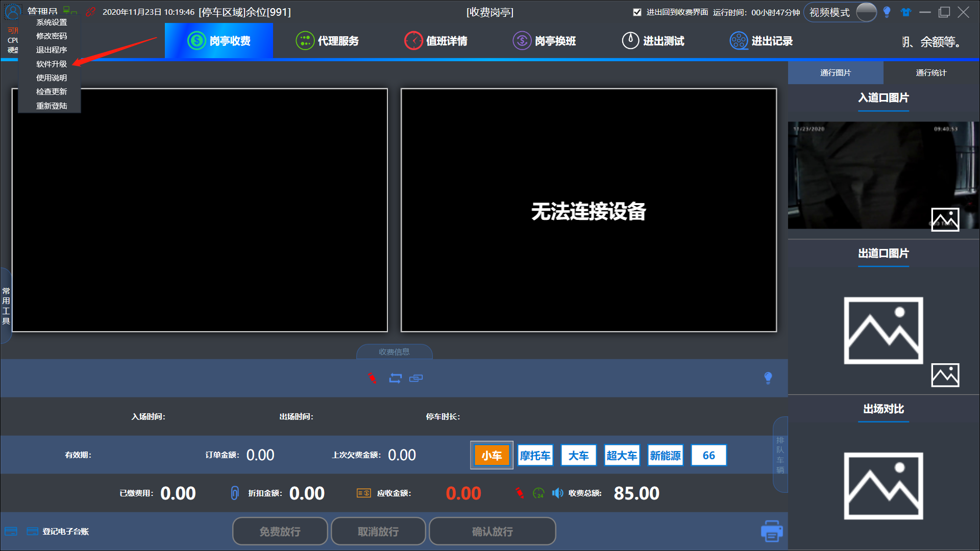Image resolution: width=980 pixels, height=551 pixels.
Task: Select the 大车 vehicle type
Action: [x=578, y=455]
